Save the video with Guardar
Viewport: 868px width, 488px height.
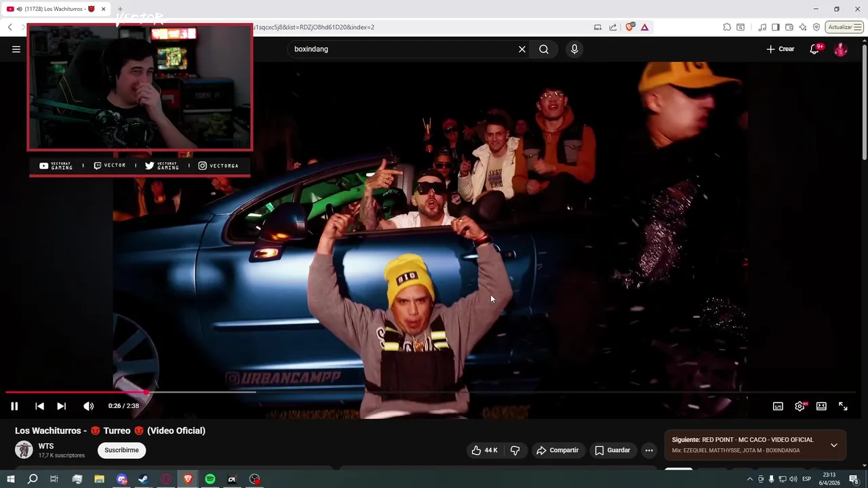pyautogui.click(x=612, y=450)
